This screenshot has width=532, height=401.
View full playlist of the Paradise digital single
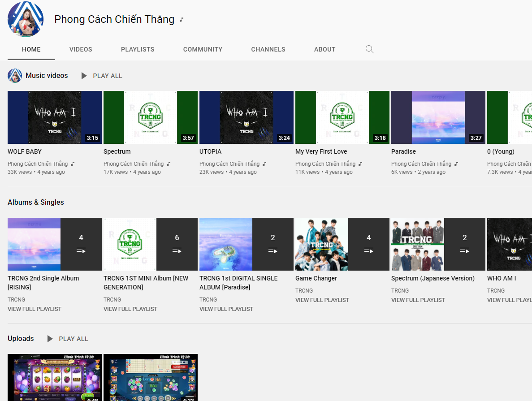click(x=226, y=309)
